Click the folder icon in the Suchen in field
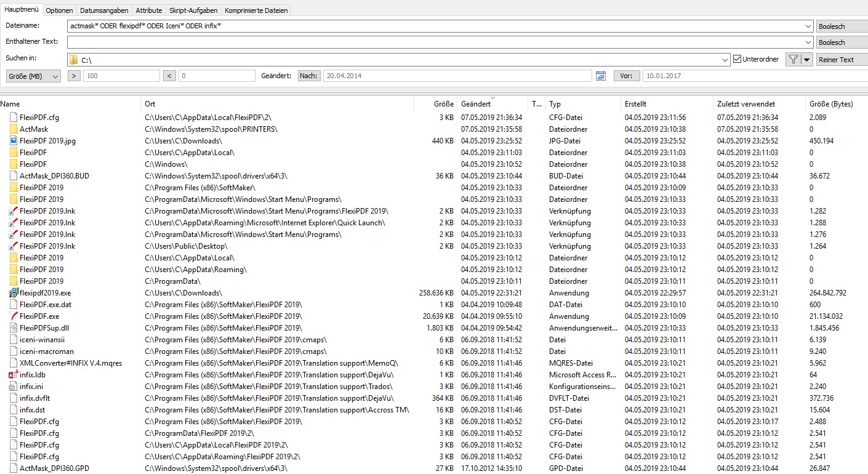Image resolution: width=868 pixels, height=474 pixels. coord(74,60)
